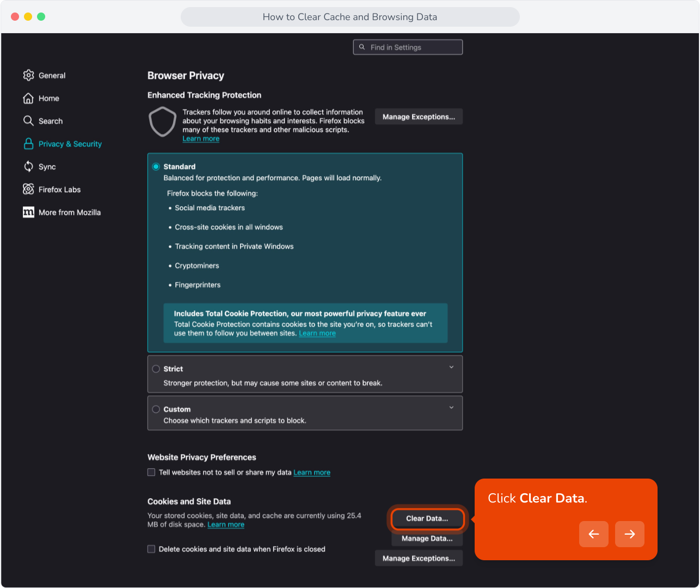This screenshot has height=588, width=700.
Task: Expand the Custom option chevron
Action: coord(451,407)
